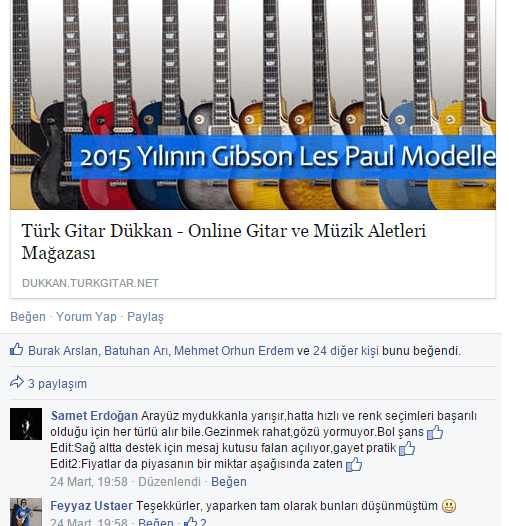Click the smiley emoji in Feyyaz Ustaer's comment
Image resolution: width=509 pixels, height=526 pixels.
(x=449, y=506)
